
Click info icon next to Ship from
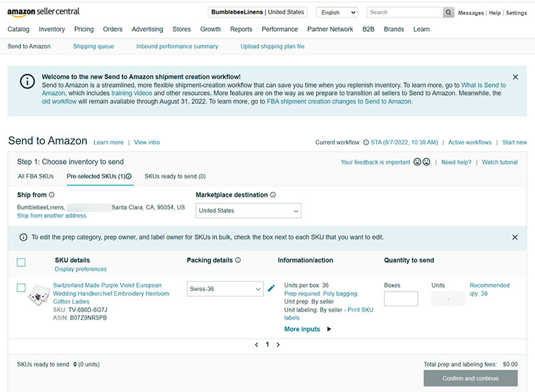point(51,195)
